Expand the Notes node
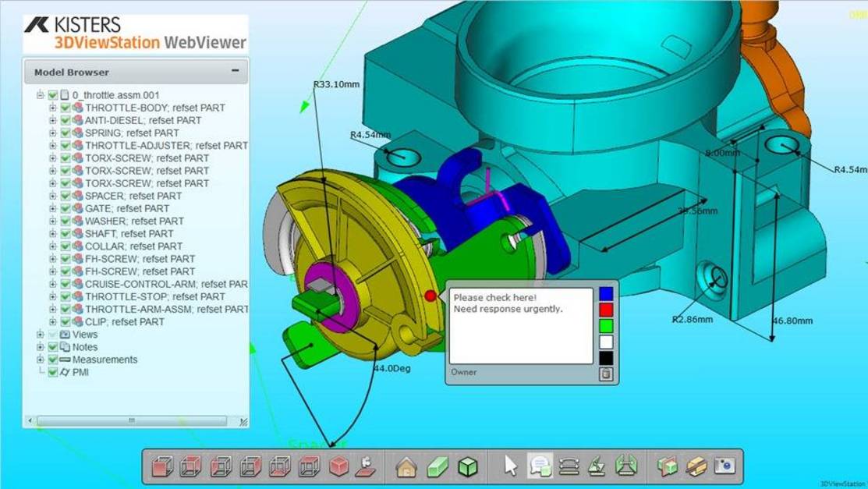The height and width of the screenshot is (489, 868). [x=41, y=347]
